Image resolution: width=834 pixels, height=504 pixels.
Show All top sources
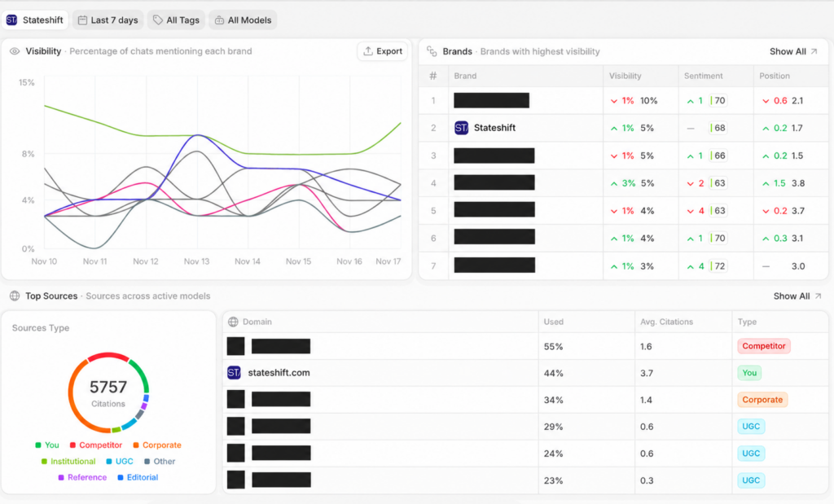click(x=797, y=296)
